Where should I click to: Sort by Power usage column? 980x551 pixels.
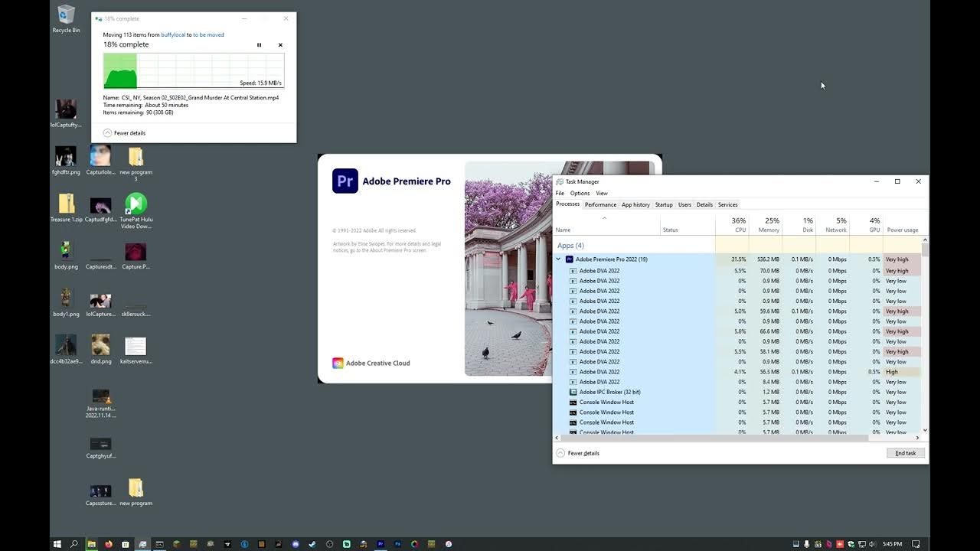click(x=902, y=224)
